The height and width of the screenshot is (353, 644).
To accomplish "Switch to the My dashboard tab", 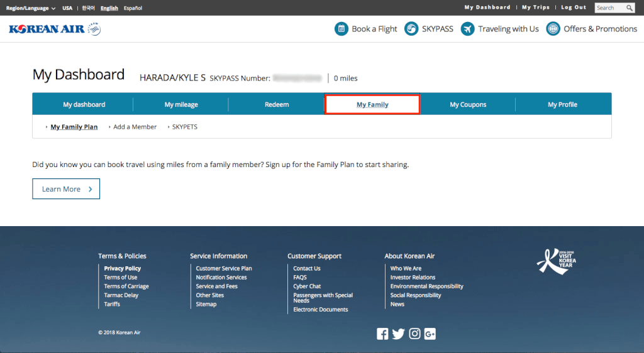I will pos(84,104).
